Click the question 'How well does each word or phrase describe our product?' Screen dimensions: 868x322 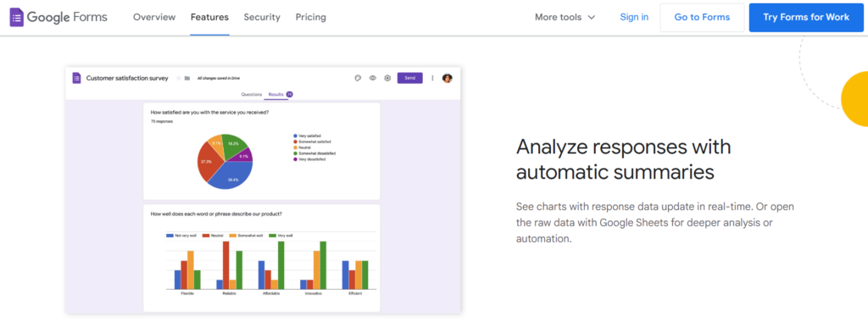point(216,214)
